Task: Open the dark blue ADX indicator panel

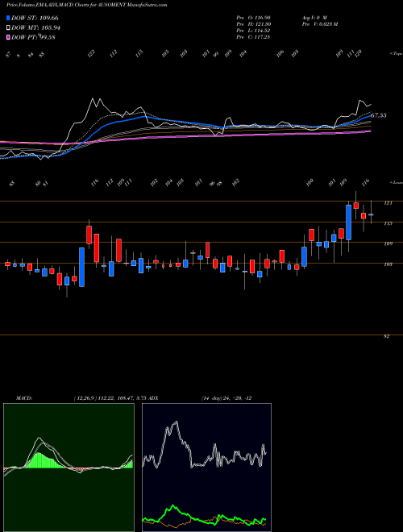Action: (x=206, y=468)
